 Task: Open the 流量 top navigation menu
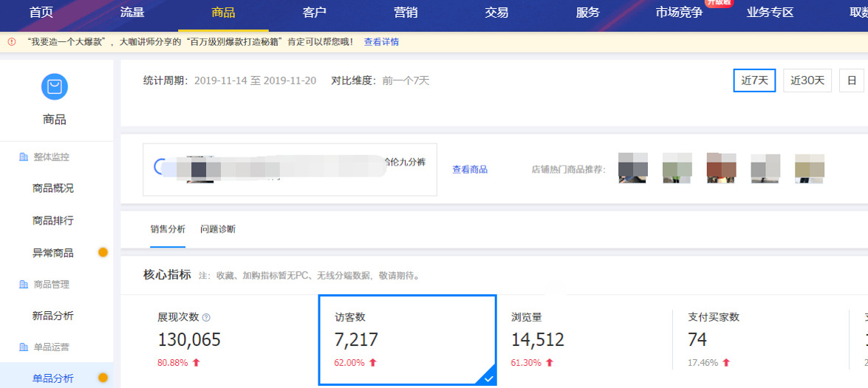(x=132, y=13)
